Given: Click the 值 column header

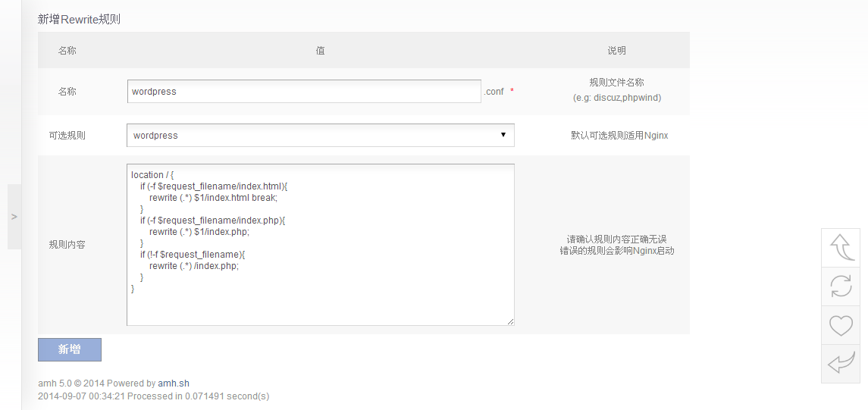Looking at the screenshot, I should tap(321, 51).
